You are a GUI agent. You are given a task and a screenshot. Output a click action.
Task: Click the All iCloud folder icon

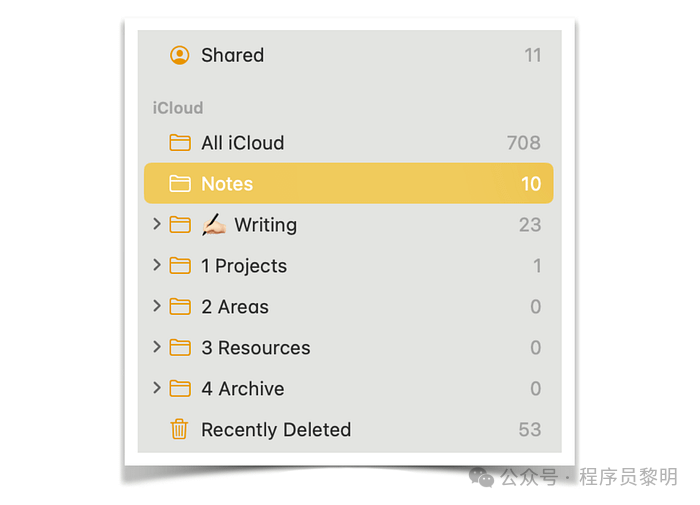pos(180,143)
